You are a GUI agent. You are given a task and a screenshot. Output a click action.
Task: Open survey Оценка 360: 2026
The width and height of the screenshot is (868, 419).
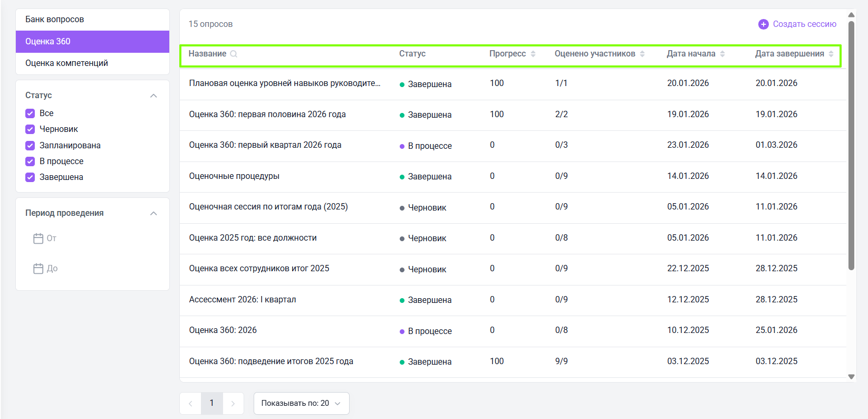pos(223,330)
